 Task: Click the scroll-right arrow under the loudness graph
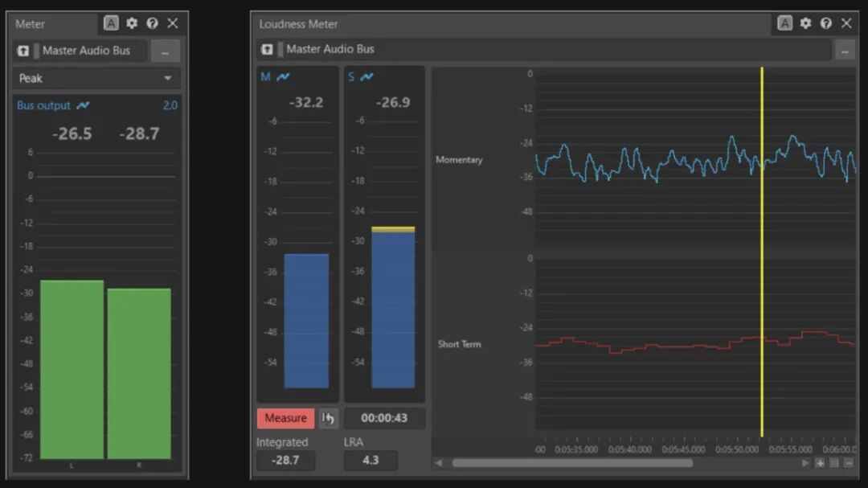pyautogui.click(x=805, y=463)
